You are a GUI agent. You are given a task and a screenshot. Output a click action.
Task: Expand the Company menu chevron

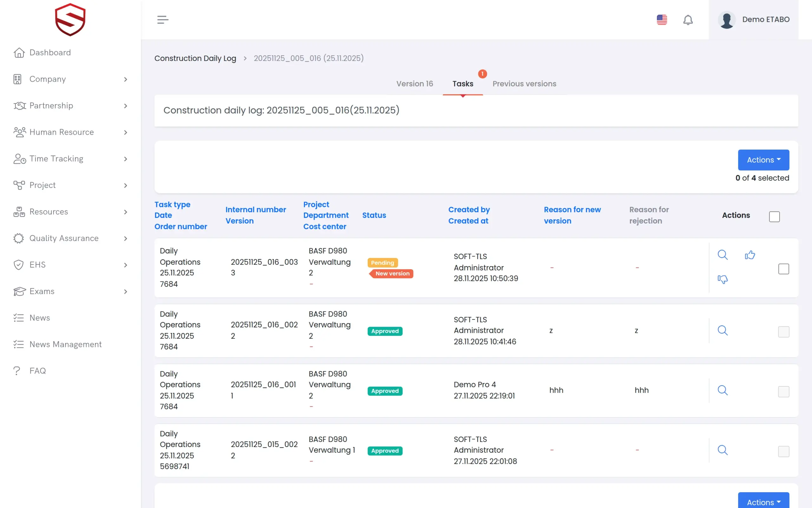pos(126,79)
